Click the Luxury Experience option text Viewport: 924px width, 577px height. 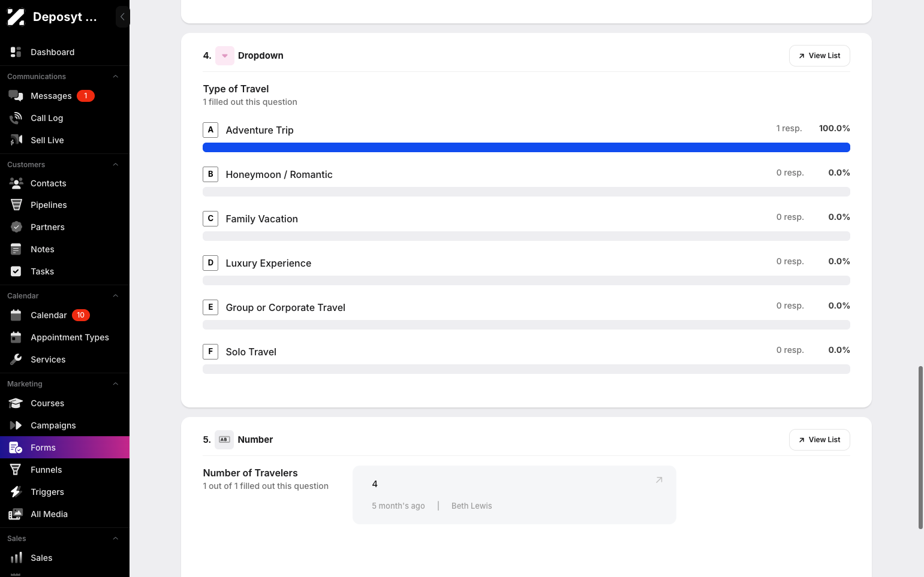point(269,263)
